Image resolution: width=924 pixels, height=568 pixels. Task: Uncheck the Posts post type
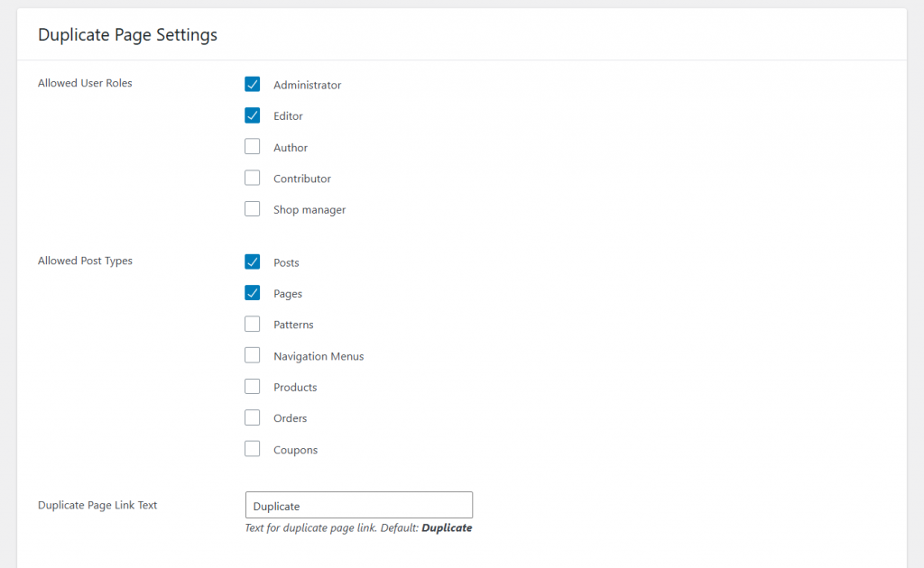click(x=252, y=261)
